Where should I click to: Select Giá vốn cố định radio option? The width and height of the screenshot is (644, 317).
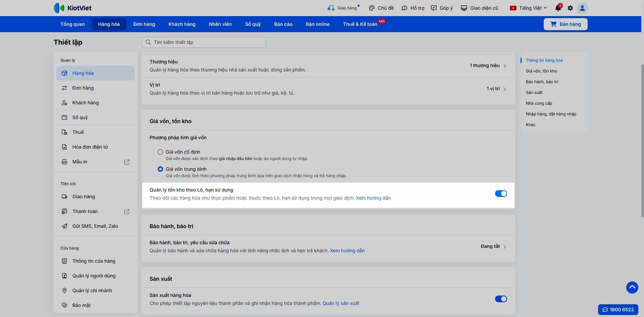160,152
